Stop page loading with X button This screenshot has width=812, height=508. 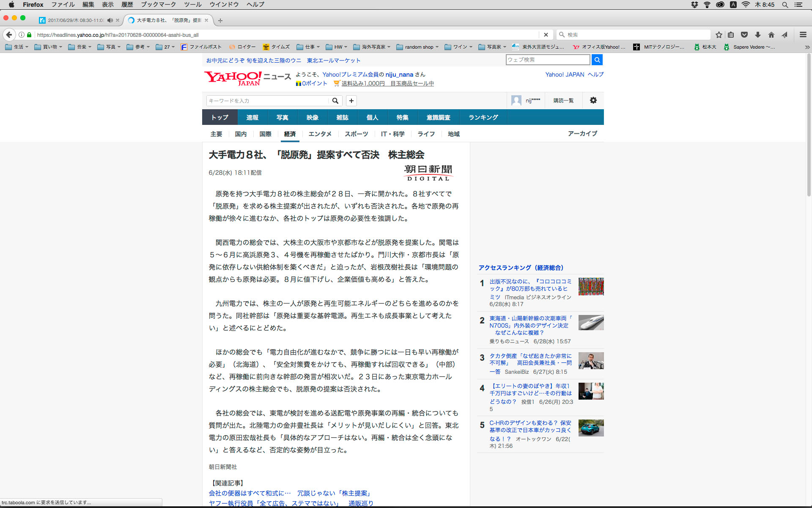[546, 35]
